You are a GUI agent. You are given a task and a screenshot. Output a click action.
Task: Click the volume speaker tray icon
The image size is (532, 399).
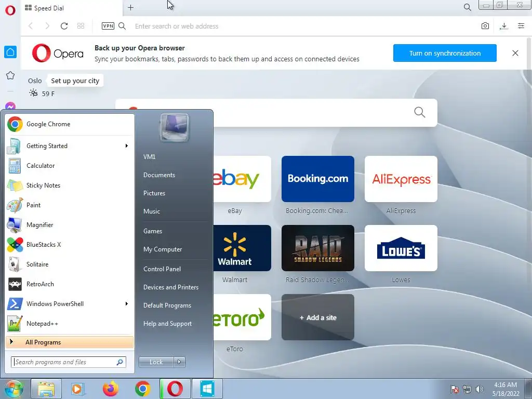[480, 389]
